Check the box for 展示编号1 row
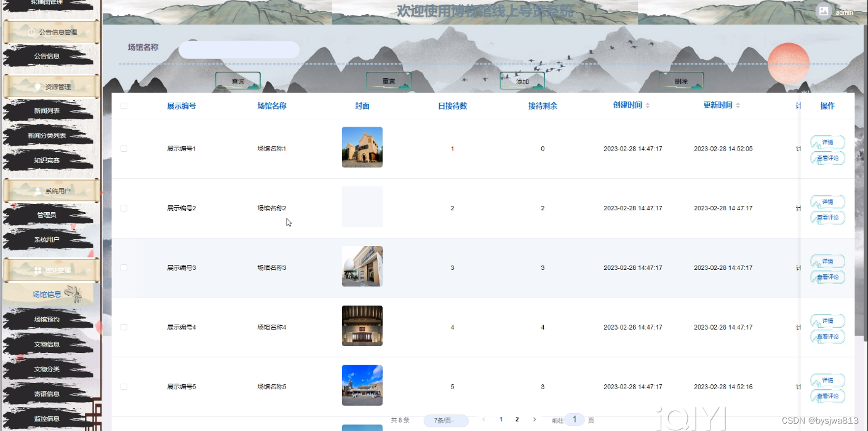868x431 pixels. [x=124, y=149]
